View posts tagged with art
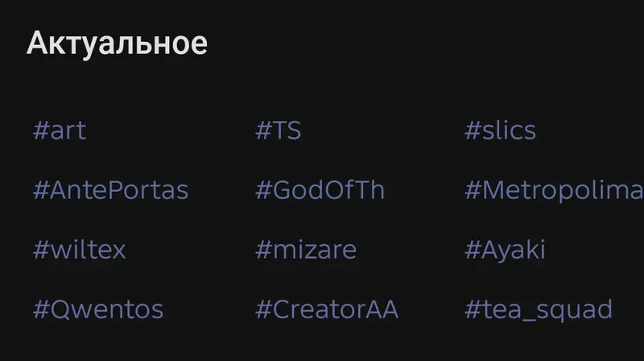Image resolution: width=644 pixels, height=361 pixels. 60,131
